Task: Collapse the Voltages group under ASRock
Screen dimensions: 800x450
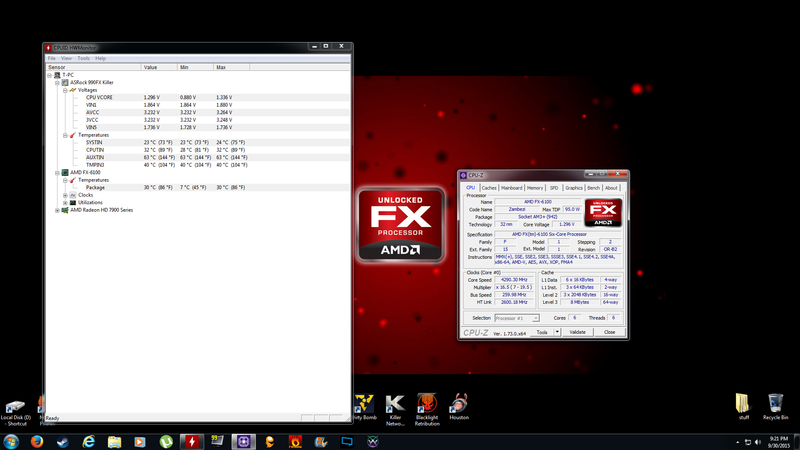Action: pyautogui.click(x=65, y=90)
